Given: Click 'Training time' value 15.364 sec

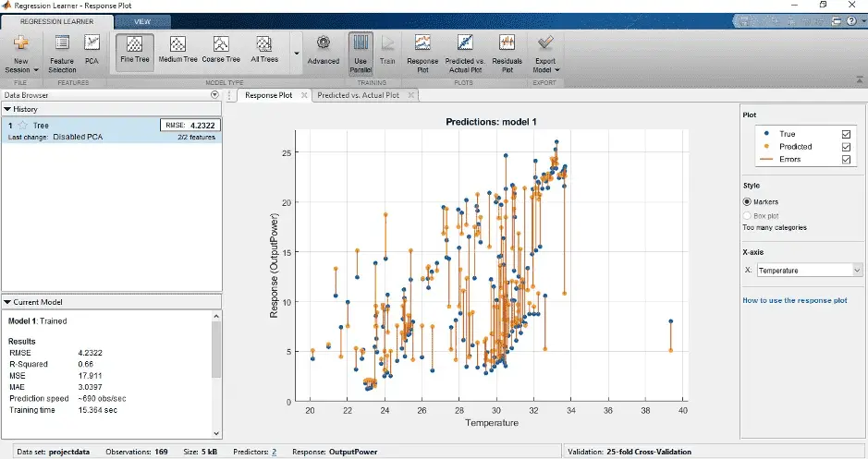Looking at the screenshot, I should point(97,410).
